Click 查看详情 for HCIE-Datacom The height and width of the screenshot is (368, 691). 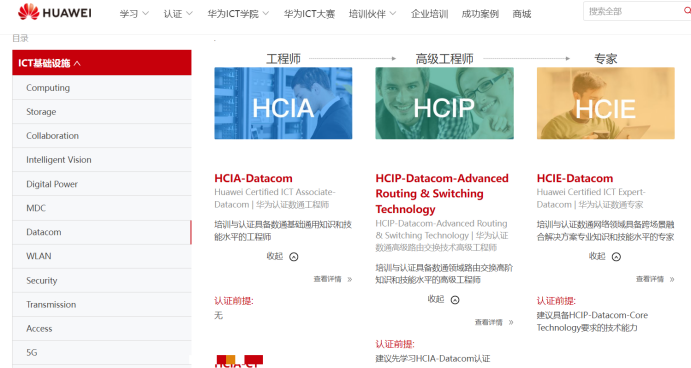pyautogui.click(x=650, y=279)
